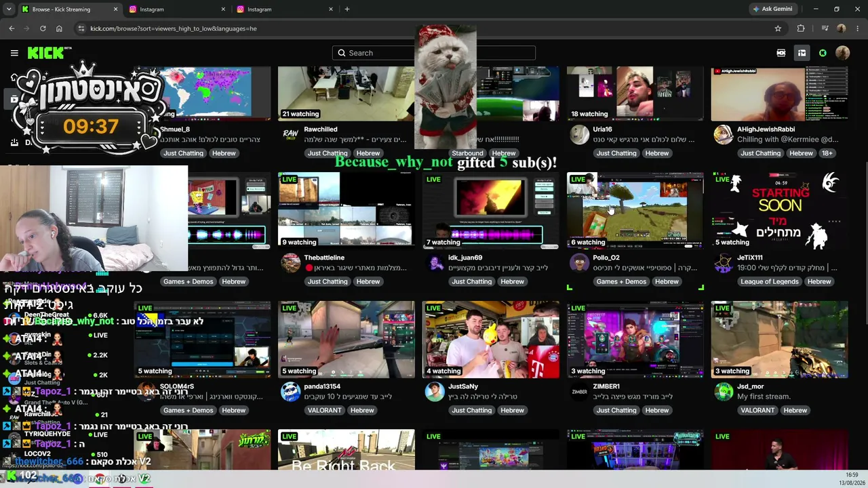This screenshot has height=488, width=868.
Task: Open the Pollo_O2 channel name link
Action: click(606, 258)
